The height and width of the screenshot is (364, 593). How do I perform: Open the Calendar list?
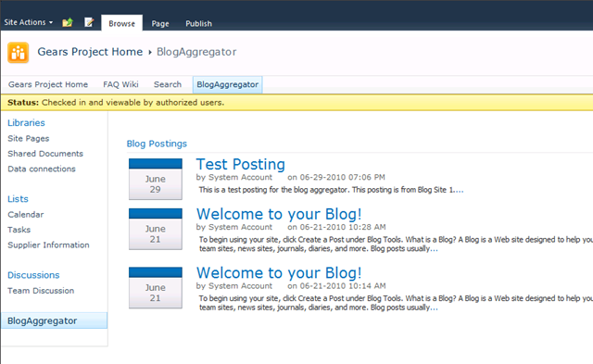[x=26, y=214]
